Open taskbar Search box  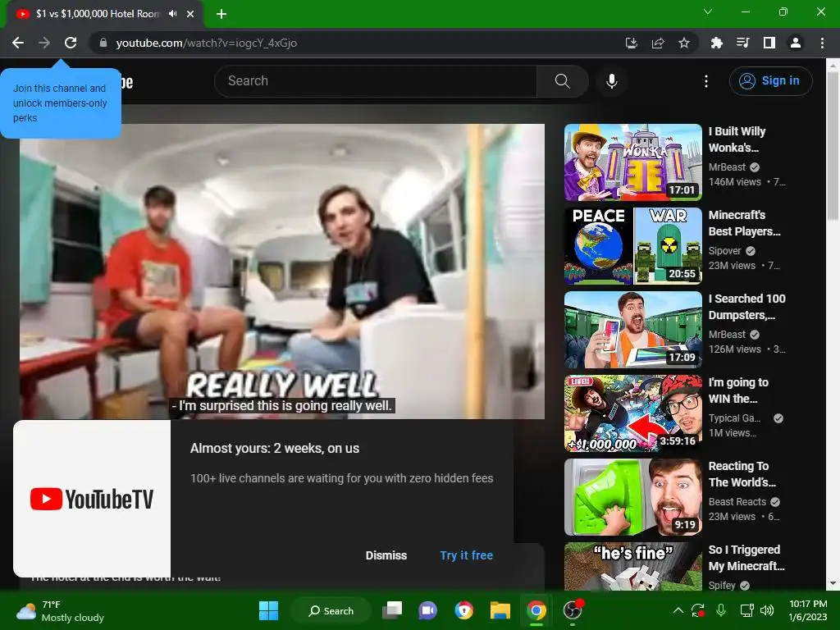331,610
